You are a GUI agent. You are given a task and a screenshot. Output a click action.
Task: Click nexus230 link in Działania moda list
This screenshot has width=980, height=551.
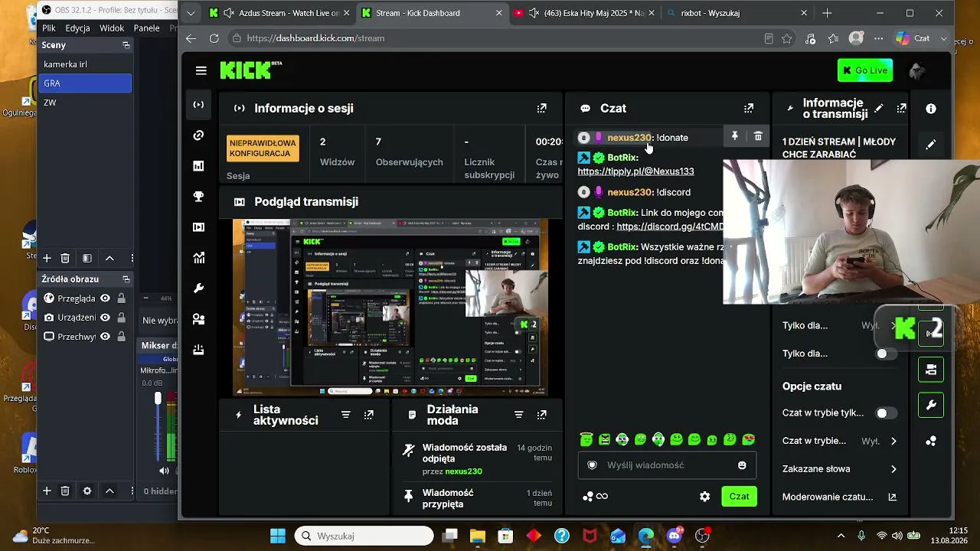pyautogui.click(x=463, y=471)
